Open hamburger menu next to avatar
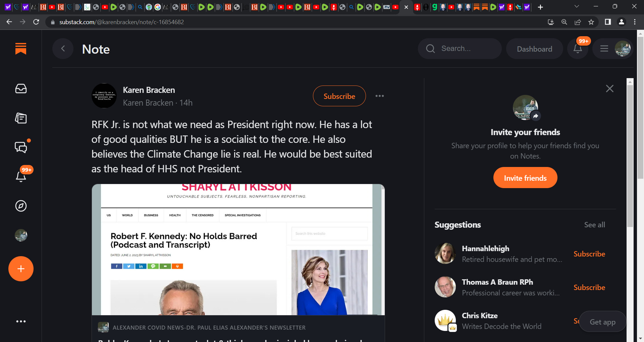Image resolution: width=644 pixels, height=342 pixels. pyautogui.click(x=604, y=49)
